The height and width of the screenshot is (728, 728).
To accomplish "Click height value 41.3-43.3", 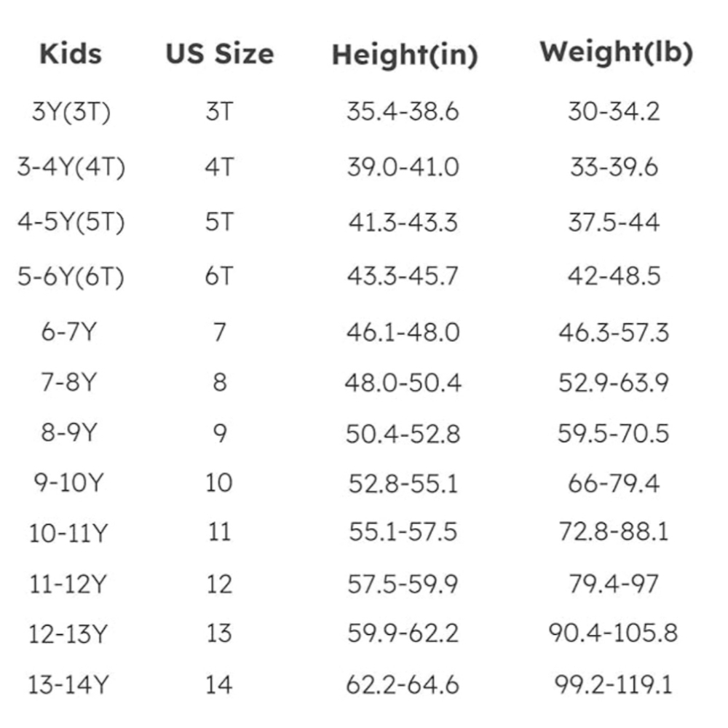I will tap(403, 222).
